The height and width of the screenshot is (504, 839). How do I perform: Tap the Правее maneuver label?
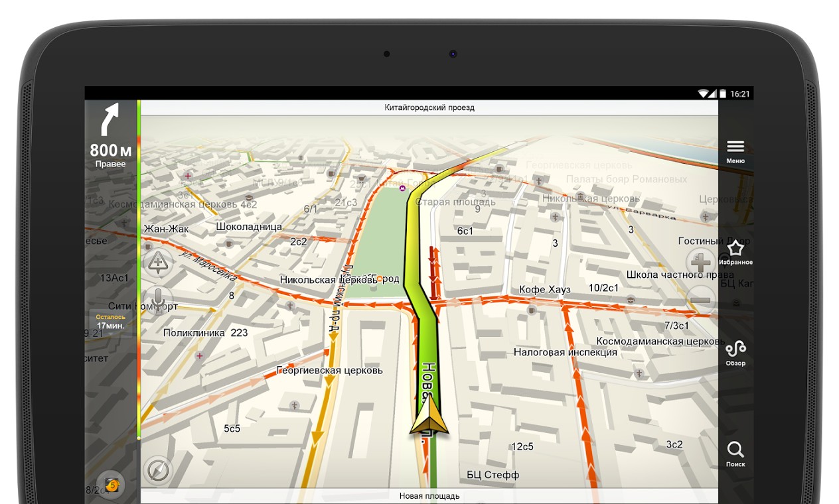pyautogui.click(x=110, y=164)
